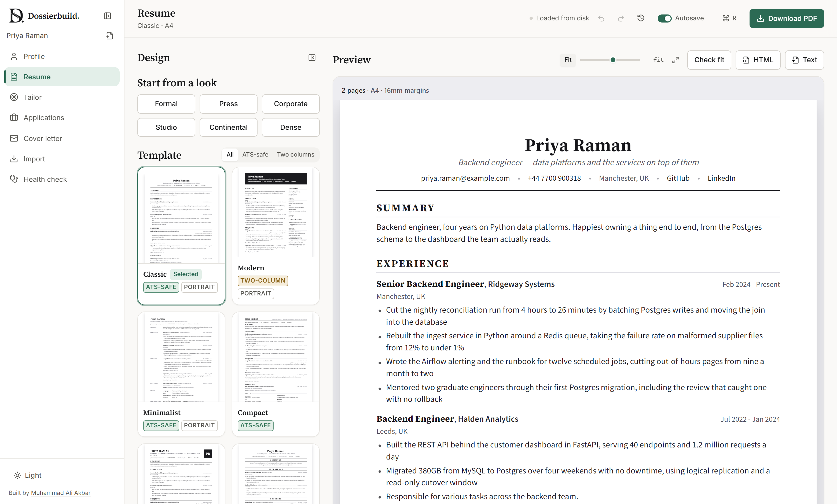Show All templates filter
Viewport: 837px width, 504px height.
230,154
